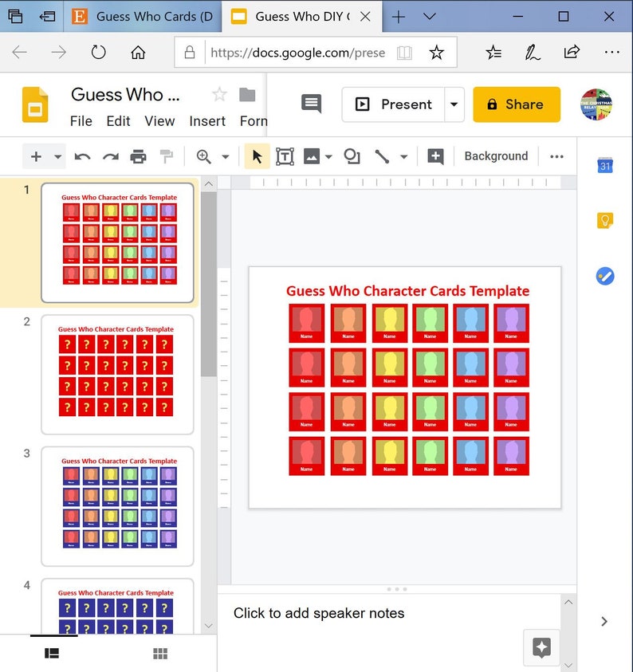Expand the Line type dropdown arrow
This screenshot has width=633, height=672.
[x=403, y=156]
